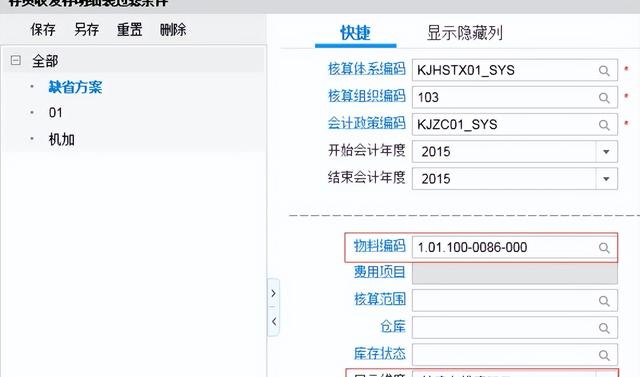The height and width of the screenshot is (377, 640).
Task: Click the 库存状态 label link
Action: (x=380, y=353)
